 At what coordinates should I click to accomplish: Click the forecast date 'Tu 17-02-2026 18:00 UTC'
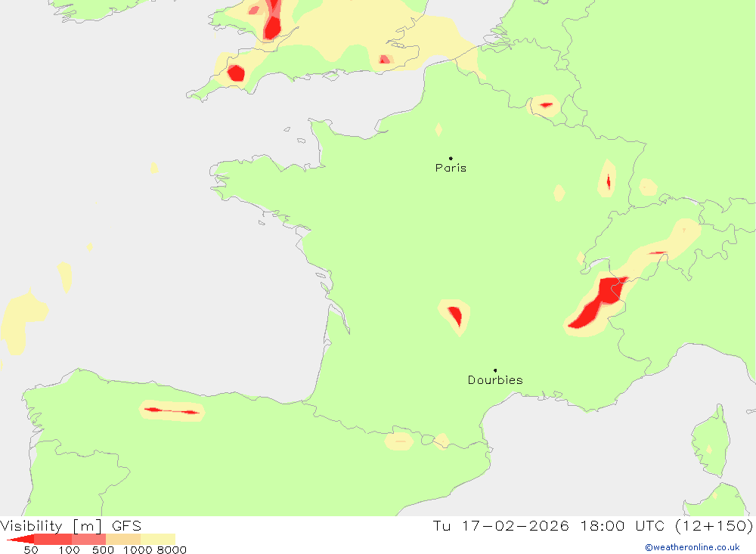(549, 525)
